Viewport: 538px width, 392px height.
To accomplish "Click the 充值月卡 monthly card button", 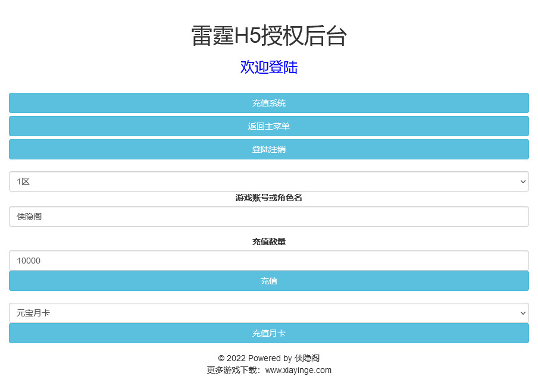I will tap(269, 333).
